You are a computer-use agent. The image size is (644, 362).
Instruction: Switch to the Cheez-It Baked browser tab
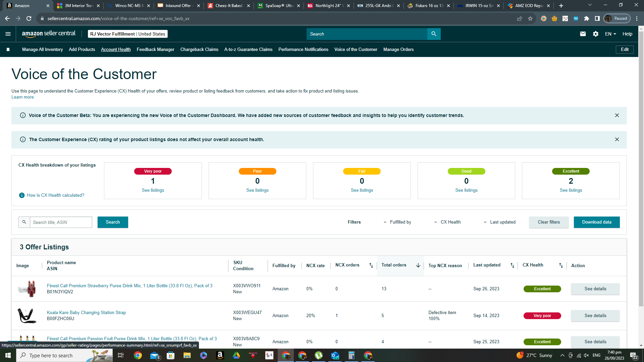pyautogui.click(x=229, y=6)
